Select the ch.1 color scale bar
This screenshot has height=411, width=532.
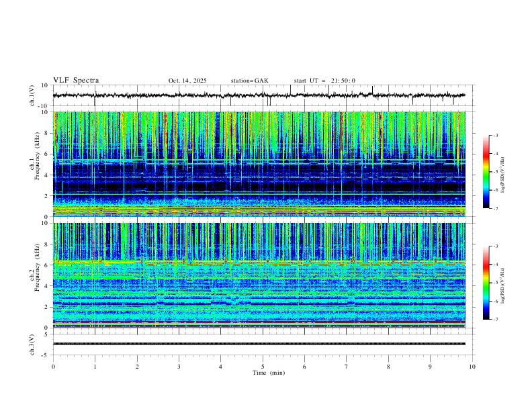pyautogui.click(x=486, y=172)
